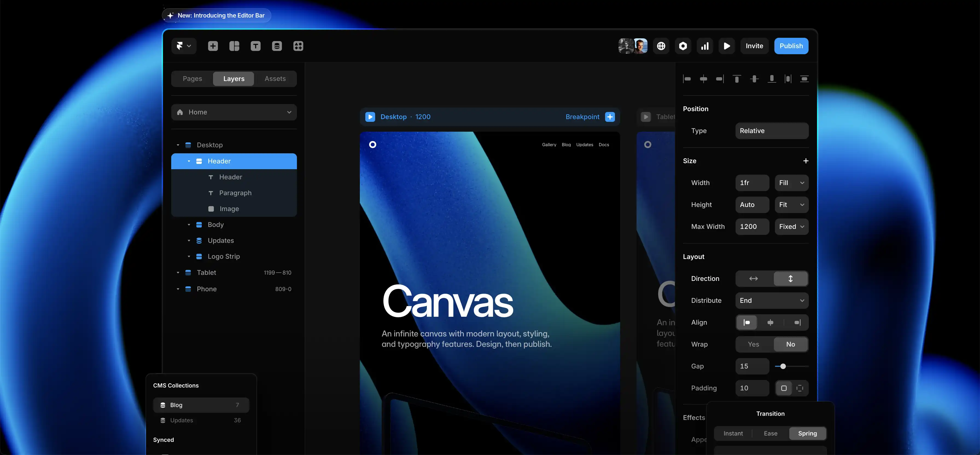
Task: Click the Invite button
Action: point(754,46)
